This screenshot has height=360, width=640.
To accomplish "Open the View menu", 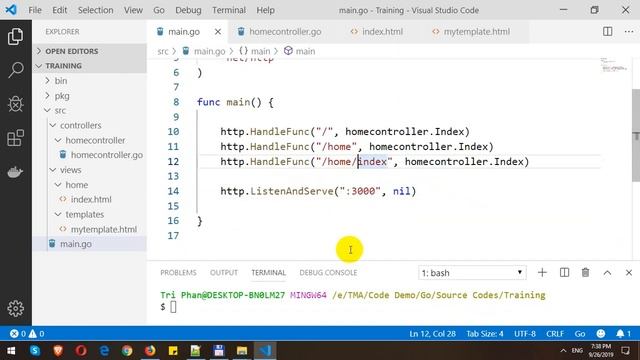I will click(133, 10).
